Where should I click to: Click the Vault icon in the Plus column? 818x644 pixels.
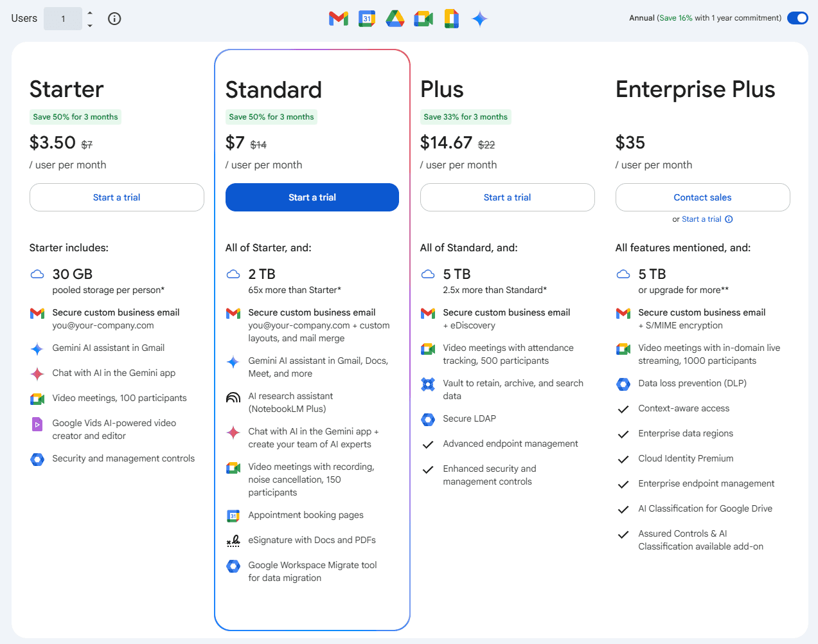[428, 384]
